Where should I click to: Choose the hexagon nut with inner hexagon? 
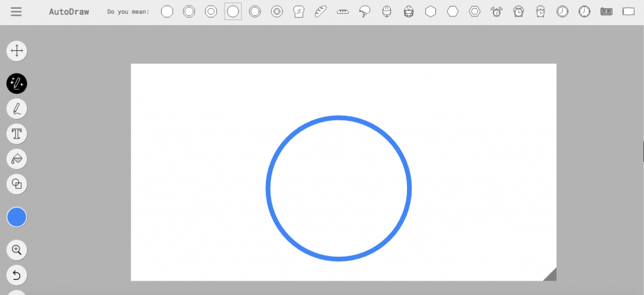point(475,11)
